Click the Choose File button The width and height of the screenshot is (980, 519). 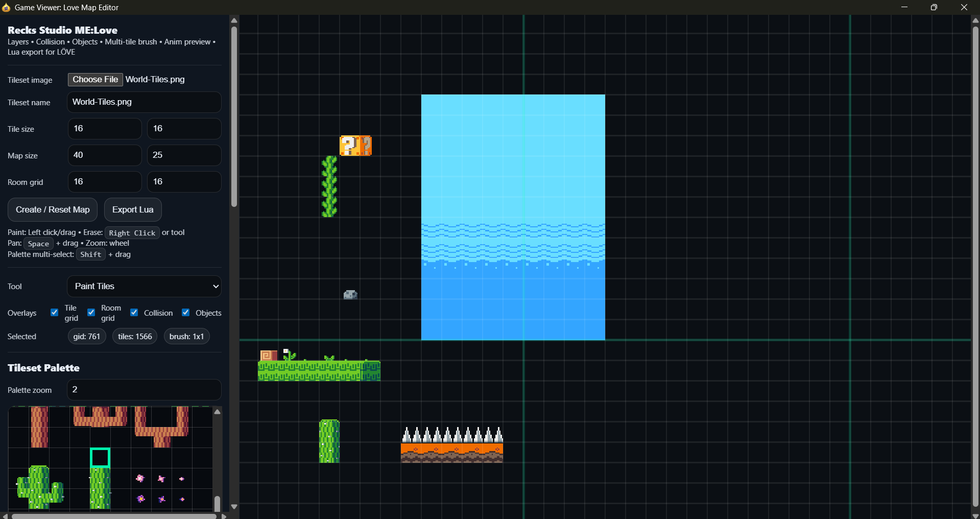click(x=95, y=80)
